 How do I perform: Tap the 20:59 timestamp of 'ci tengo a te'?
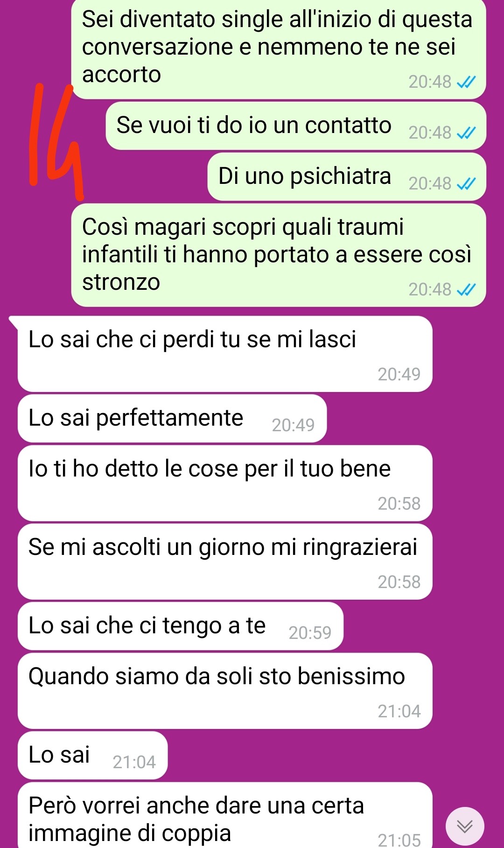tap(310, 633)
